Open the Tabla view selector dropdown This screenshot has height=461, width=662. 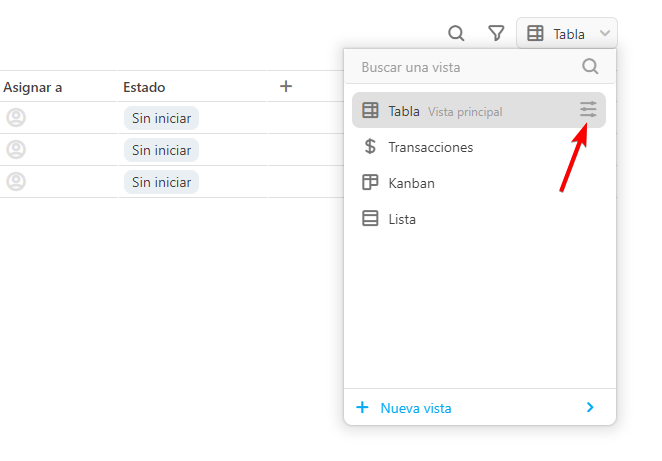tap(567, 33)
